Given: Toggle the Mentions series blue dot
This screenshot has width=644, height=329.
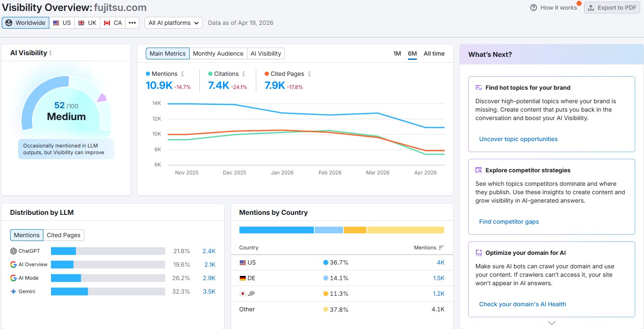Looking at the screenshot, I should coord(148,74).
